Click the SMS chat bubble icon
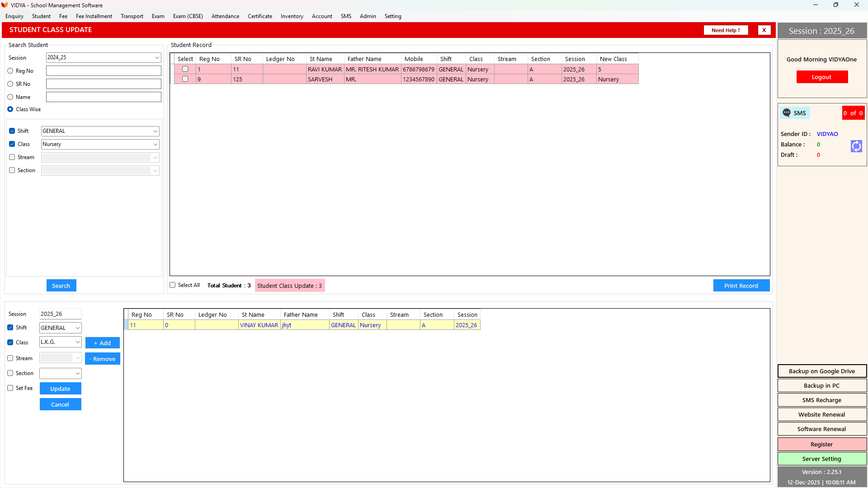Viewport: 868px width, 488px height. [787, 113]
